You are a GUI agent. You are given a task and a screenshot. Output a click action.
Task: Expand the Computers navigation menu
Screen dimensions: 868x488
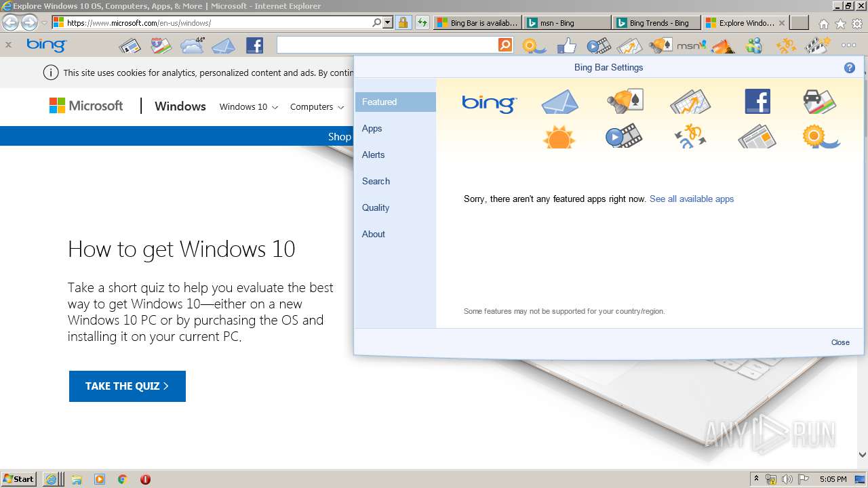(317, 106)
